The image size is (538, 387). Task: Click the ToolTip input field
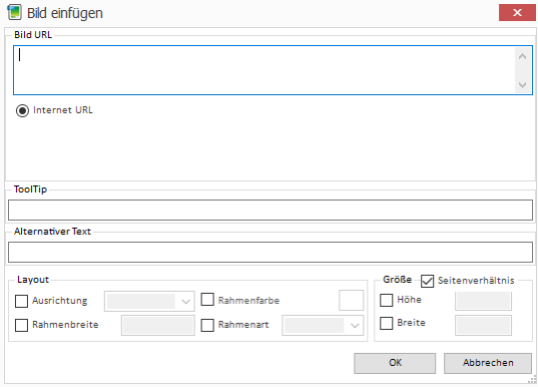(x=270, y=210)
